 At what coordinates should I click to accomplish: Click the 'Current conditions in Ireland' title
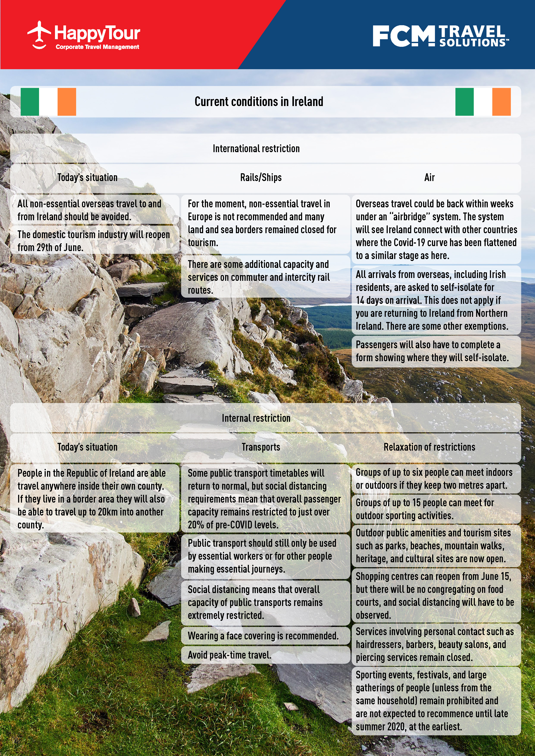(x=259, y=102)
